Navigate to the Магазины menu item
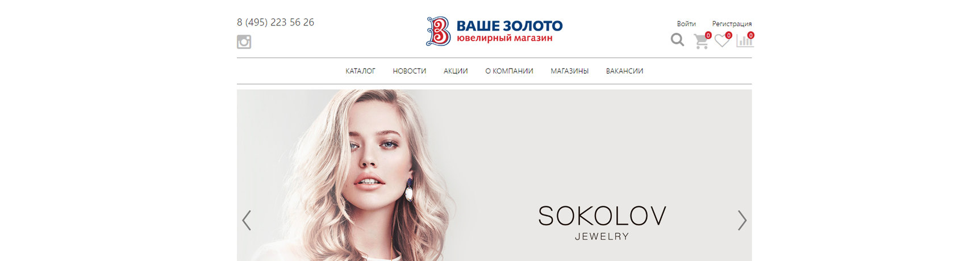Image resolution: width=980 pixels, height=261 pixels. (569, 71)
